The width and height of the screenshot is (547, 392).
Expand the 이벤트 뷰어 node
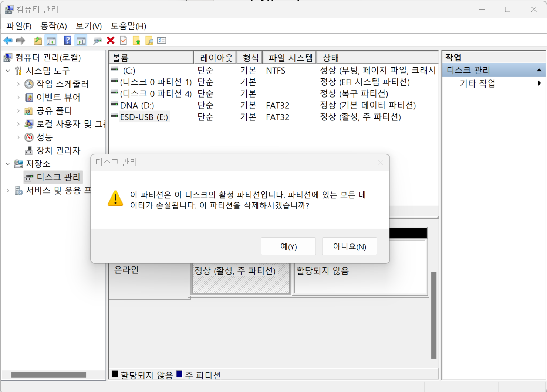coord(18,97)
